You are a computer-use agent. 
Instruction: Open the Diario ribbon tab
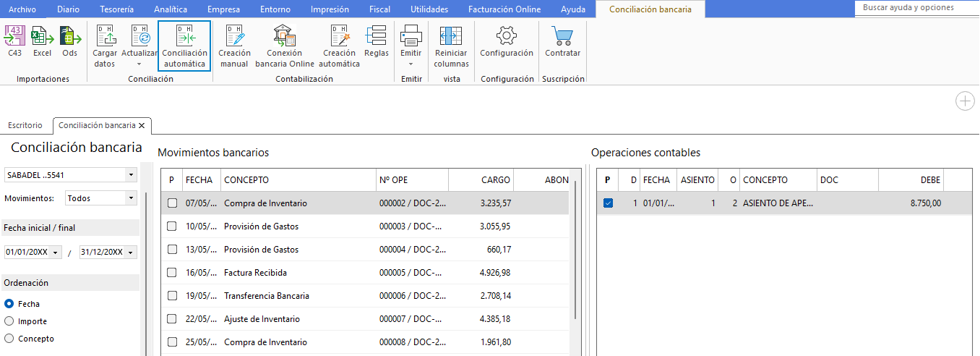pos(68,9)
